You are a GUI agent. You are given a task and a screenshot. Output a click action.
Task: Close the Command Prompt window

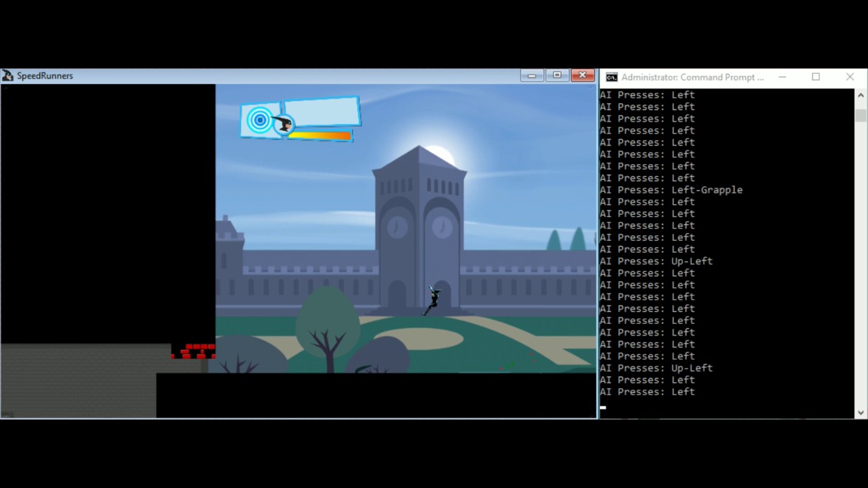pos(850,77)
